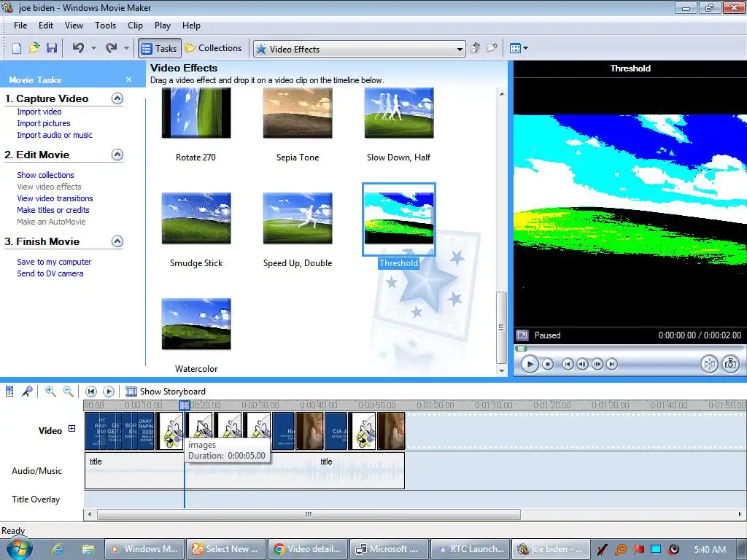Viewport: 747px width, 560px height.
Task: Open the Tools menu
Action: pos(105,26)
